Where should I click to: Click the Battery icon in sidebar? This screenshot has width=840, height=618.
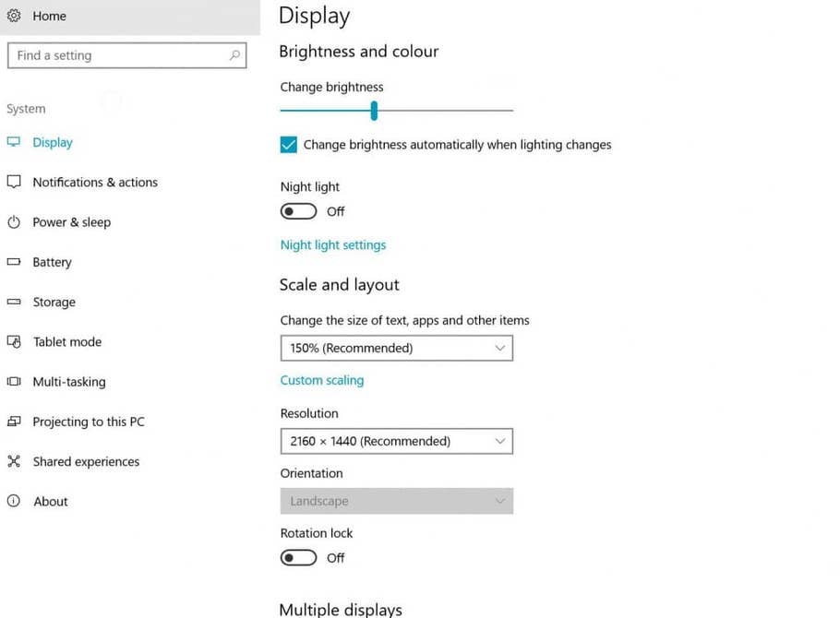click(x=14, y=262)
